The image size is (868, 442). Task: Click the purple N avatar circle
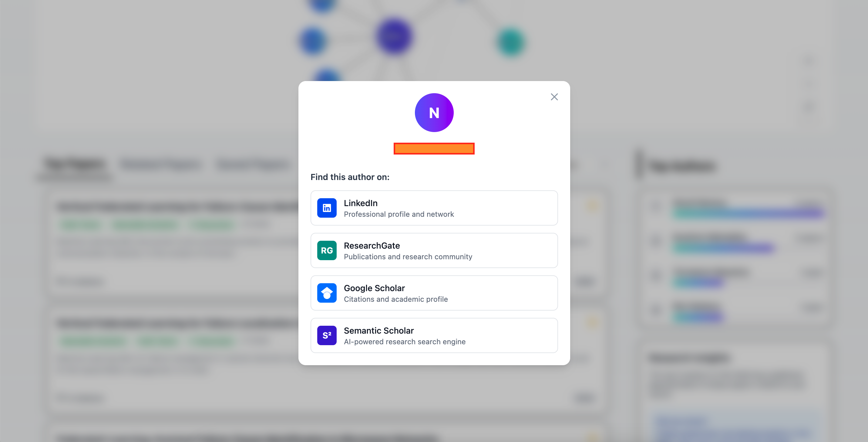click(434, 113)
